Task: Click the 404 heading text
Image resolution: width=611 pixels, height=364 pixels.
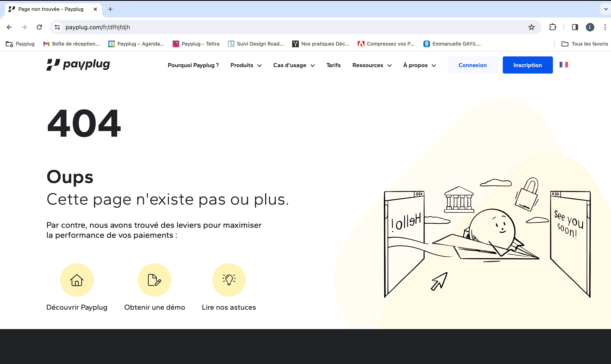Action: pyautogui.click(x=84, y=123)
